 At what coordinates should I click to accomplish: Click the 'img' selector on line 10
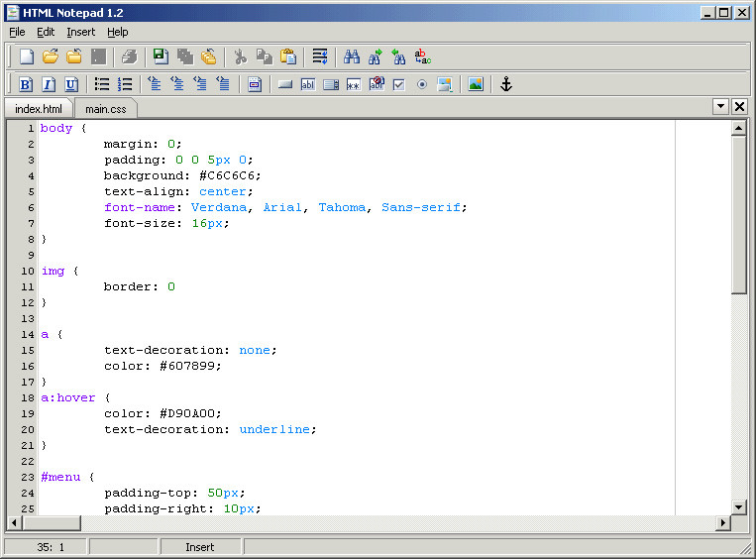click(x=53, y=271)
